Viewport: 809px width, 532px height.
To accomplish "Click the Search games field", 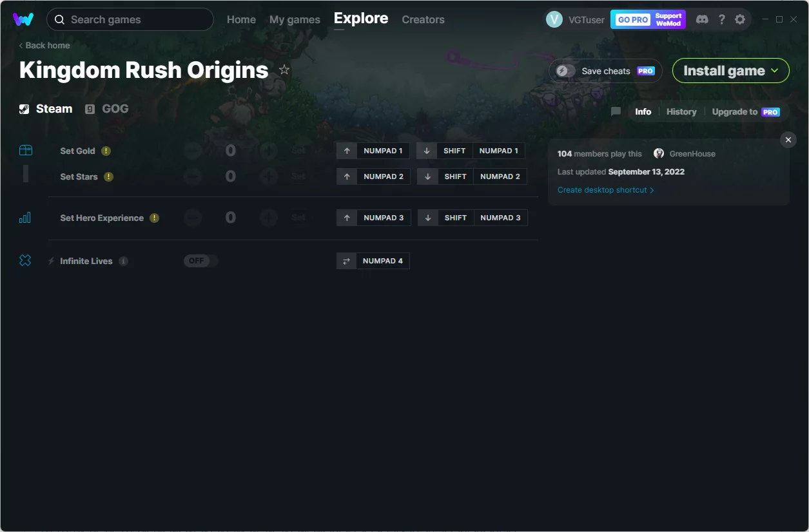I will point(130,19).
